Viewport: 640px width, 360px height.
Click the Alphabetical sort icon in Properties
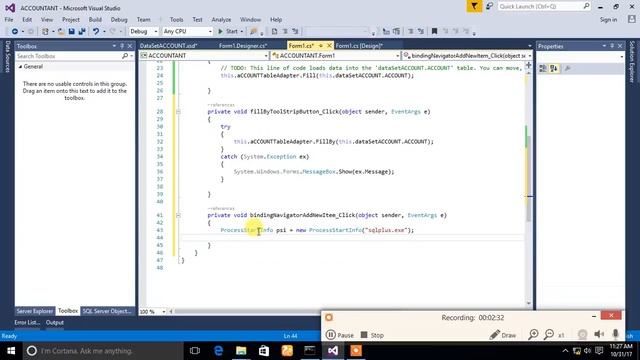pyautogui.click(x=554, y=69)
